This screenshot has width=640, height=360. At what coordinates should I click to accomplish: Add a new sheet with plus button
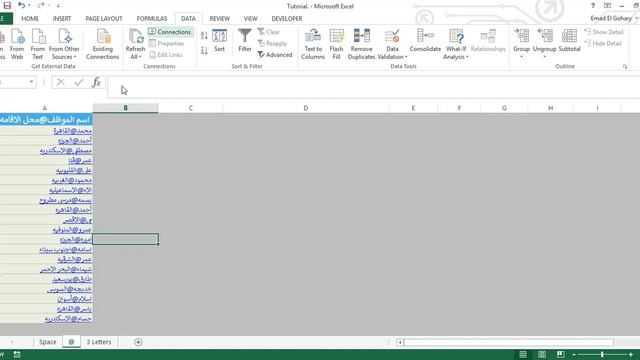click(138, 342)
